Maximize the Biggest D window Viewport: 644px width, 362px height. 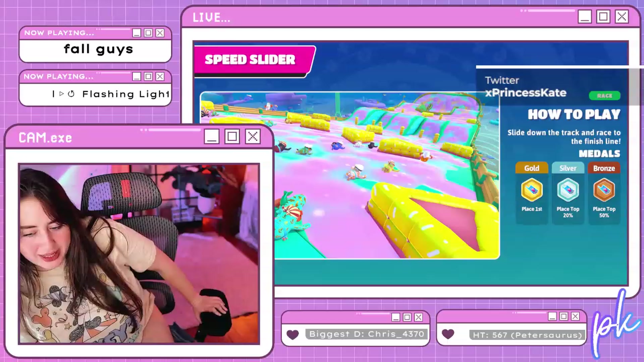click(407, 317)
